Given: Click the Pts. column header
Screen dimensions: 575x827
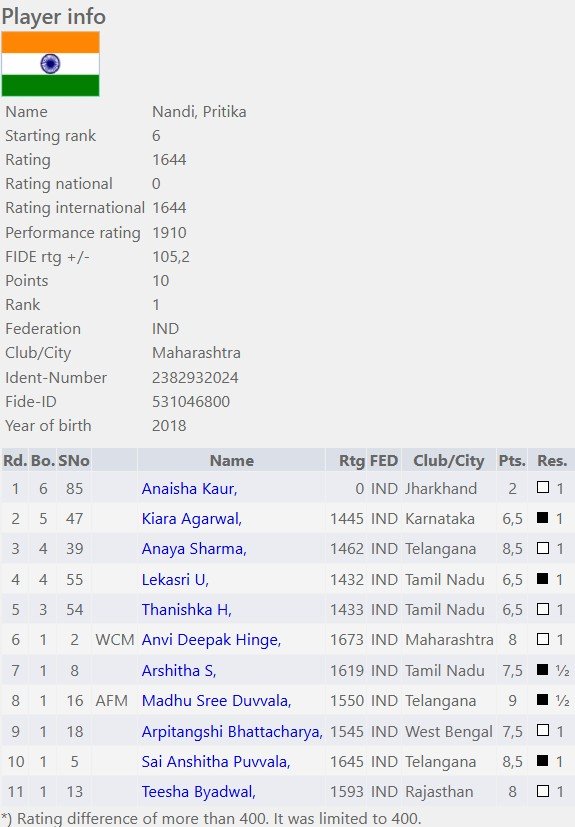Looking at the screenshot, I should 512,460.
